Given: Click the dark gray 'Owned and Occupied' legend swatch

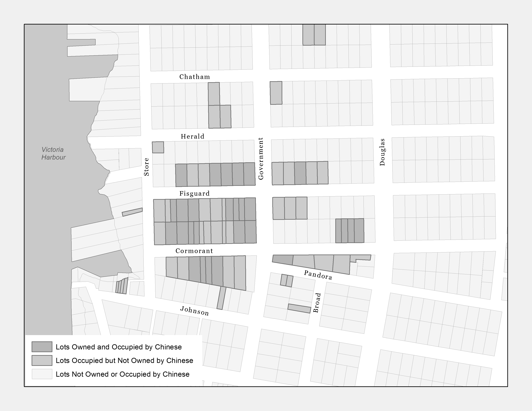Looking at the screenshot, I should click(x=42, y=347).
